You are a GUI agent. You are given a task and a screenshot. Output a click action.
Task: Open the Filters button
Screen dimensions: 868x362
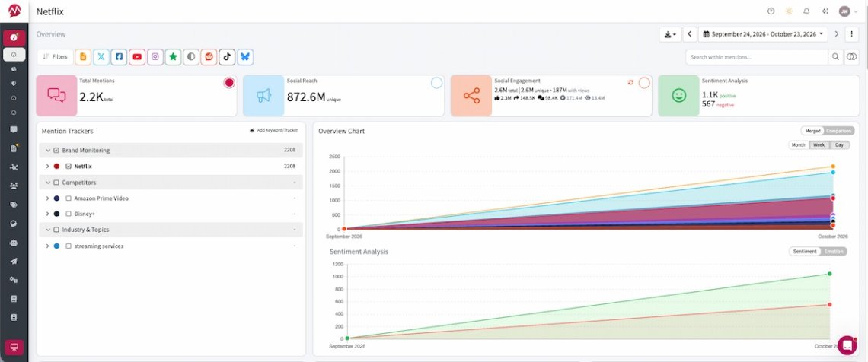click(55, 56)
